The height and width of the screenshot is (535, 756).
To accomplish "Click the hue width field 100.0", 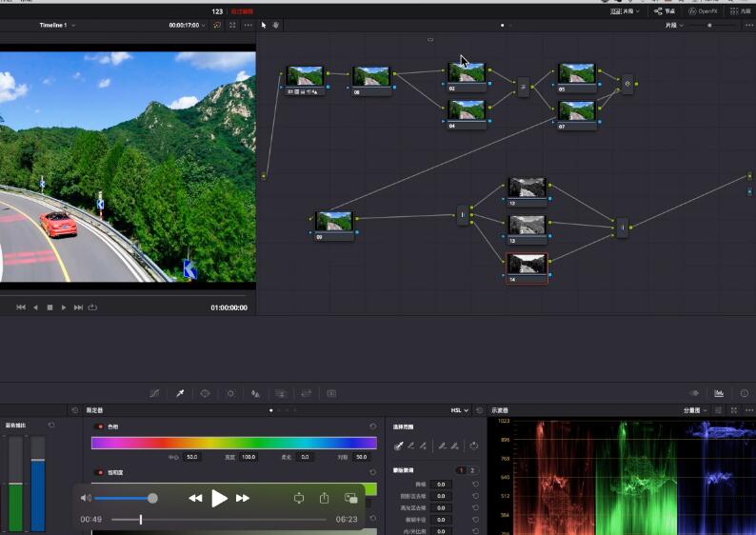I will click(249, 457).
